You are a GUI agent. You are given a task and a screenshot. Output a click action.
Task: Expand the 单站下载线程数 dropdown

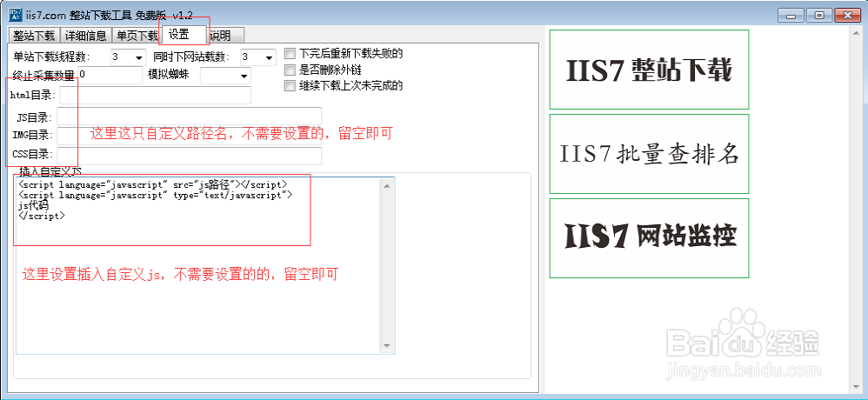[138, 57]
